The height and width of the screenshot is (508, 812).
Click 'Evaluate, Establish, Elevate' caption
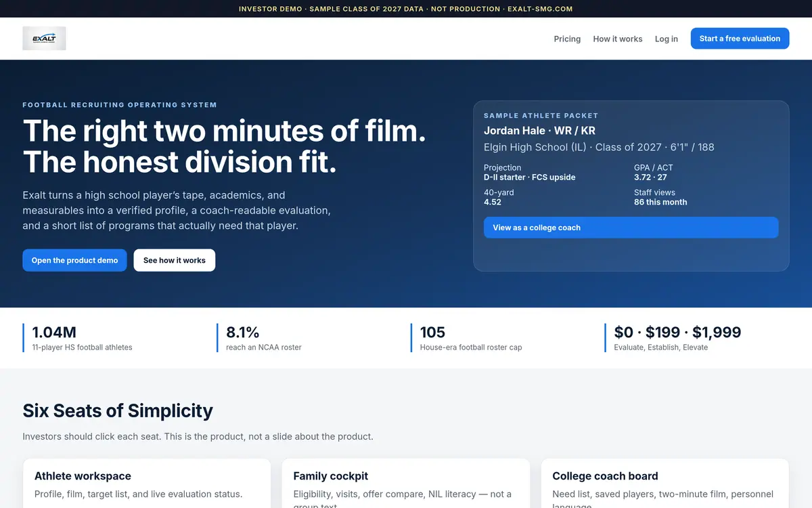pos(661,347)
